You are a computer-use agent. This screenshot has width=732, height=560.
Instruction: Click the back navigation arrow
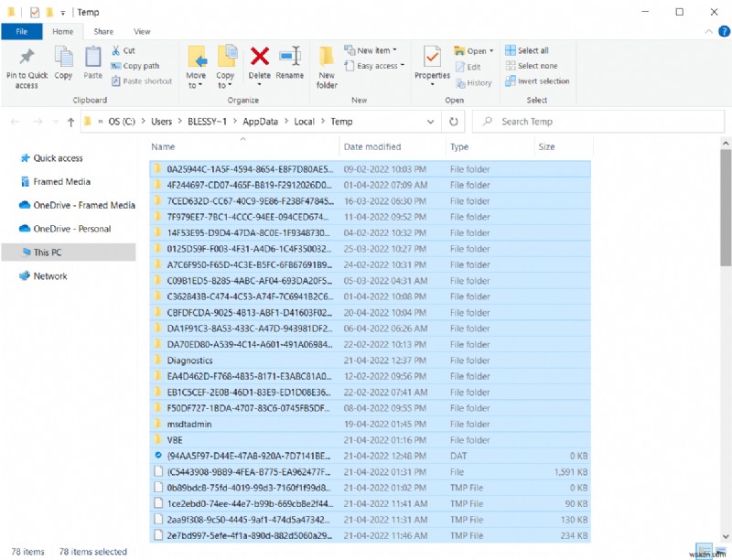[15, 121]
